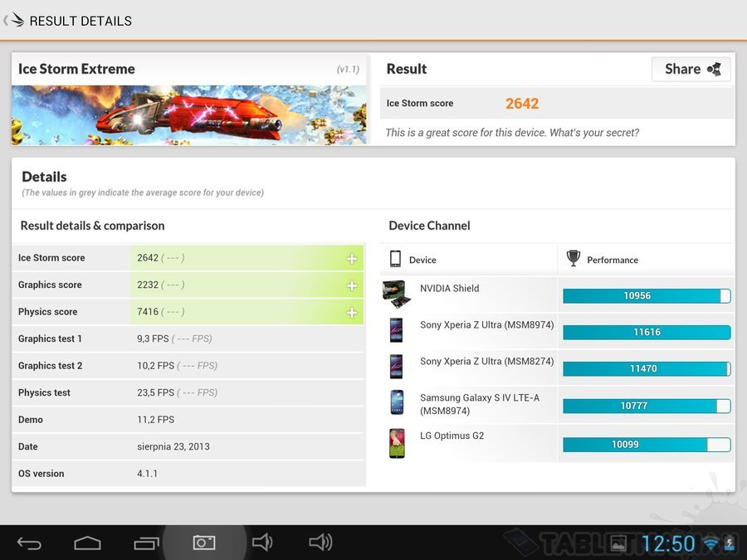
Task: Tap the 12:50 clock in status bar
Action: click(x=668, y=543)
